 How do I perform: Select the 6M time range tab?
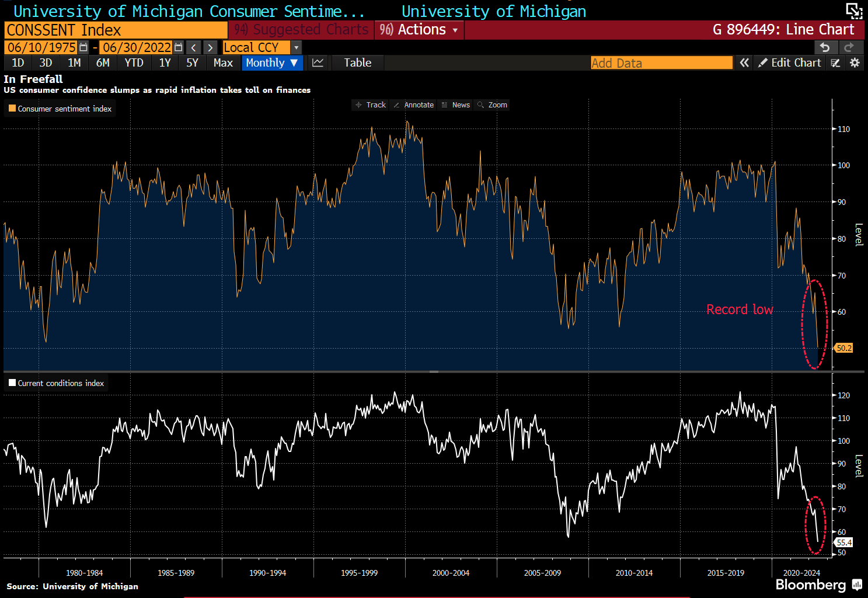click(103, 62)
